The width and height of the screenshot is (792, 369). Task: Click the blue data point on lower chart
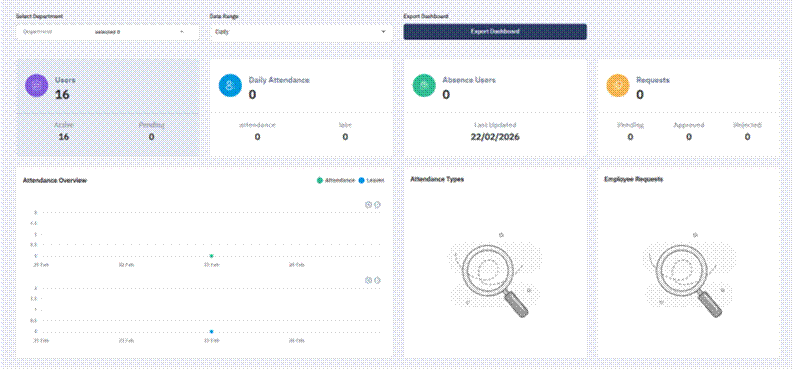click(x=212, y=332)
